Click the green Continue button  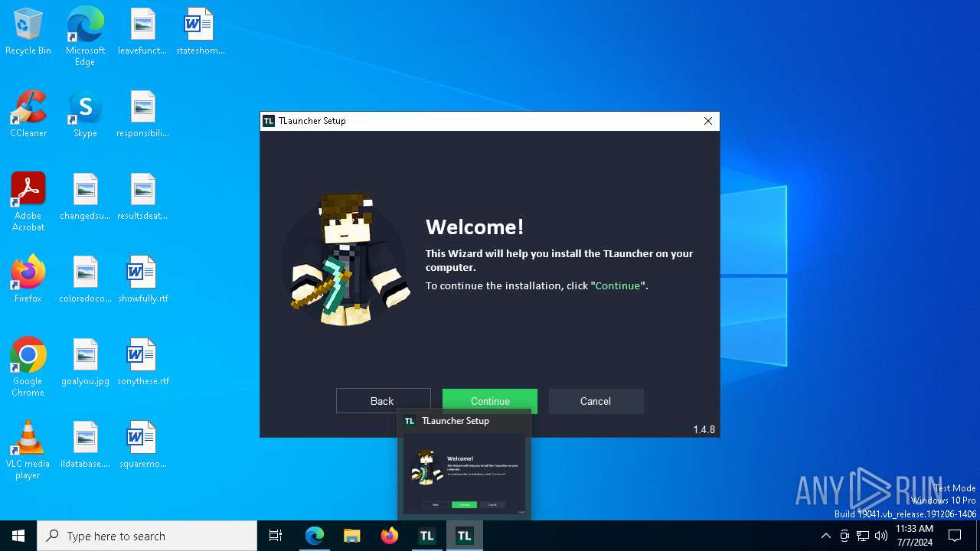pos(490,401)
